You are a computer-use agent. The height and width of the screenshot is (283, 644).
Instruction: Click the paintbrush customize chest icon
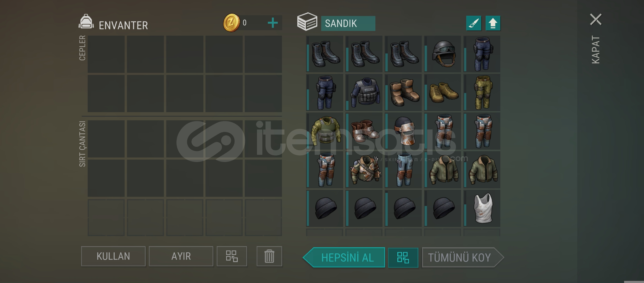coord(474,23)
